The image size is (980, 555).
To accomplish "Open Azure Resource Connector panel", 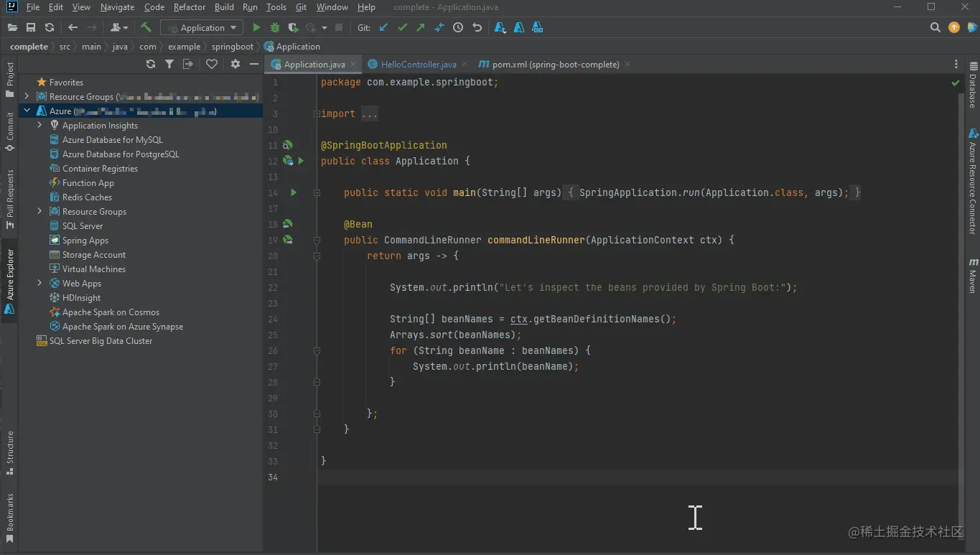I will [973, 182].
